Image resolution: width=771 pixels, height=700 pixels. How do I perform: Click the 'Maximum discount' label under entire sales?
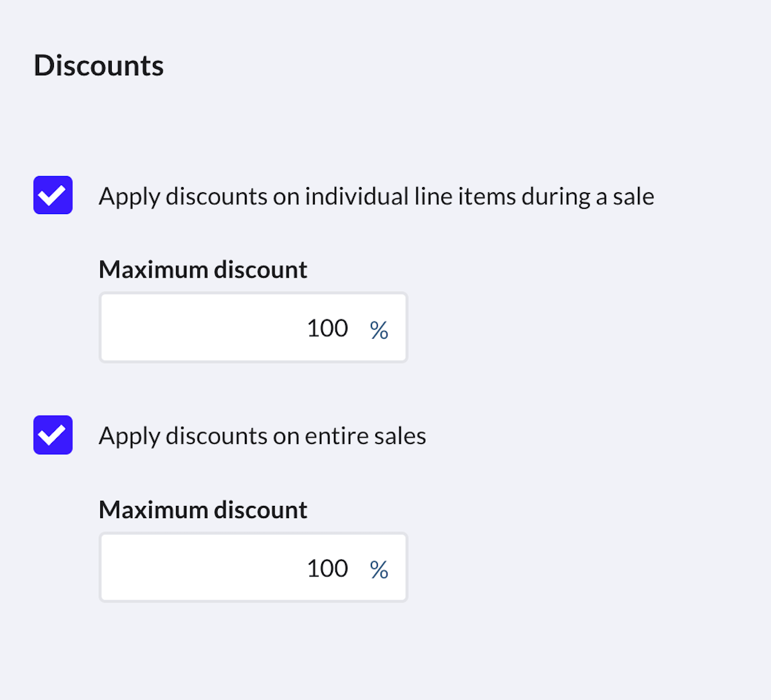tap(203, 510)
